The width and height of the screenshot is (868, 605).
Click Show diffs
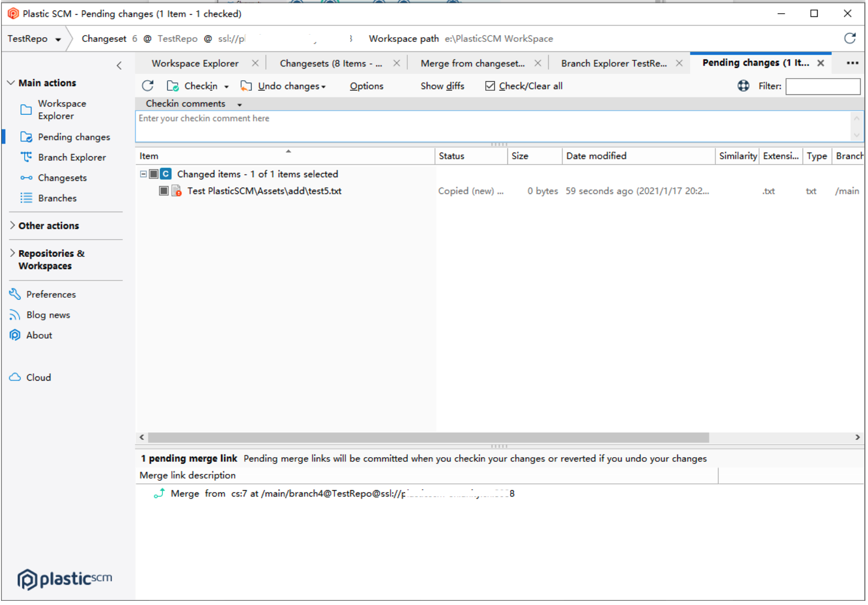click(x=442, y=86)
